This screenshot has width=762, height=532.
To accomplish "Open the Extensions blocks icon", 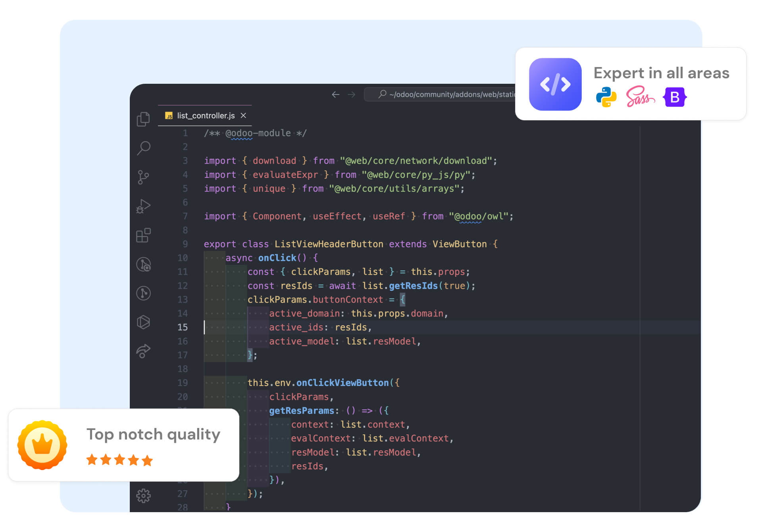I will (x=143, y=235).
